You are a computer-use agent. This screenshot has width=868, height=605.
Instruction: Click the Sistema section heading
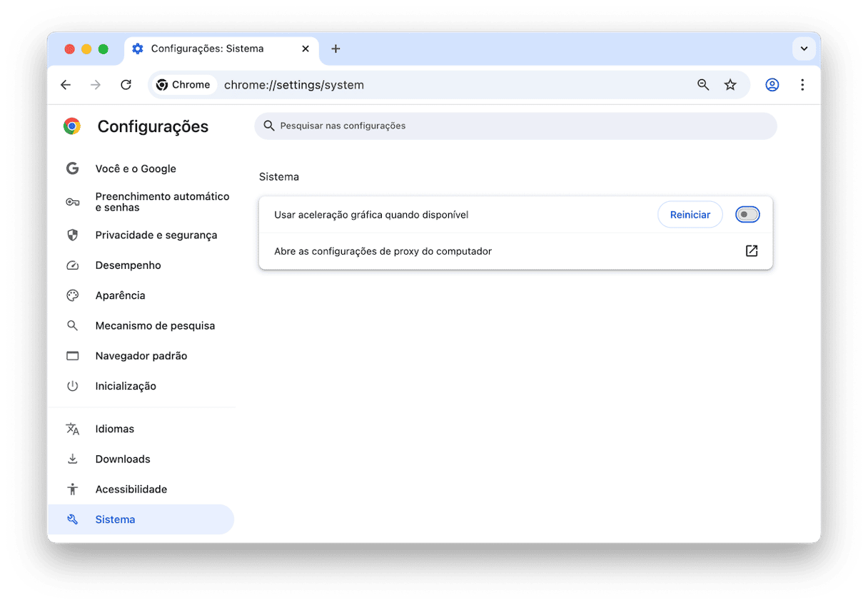coord(279,177)
